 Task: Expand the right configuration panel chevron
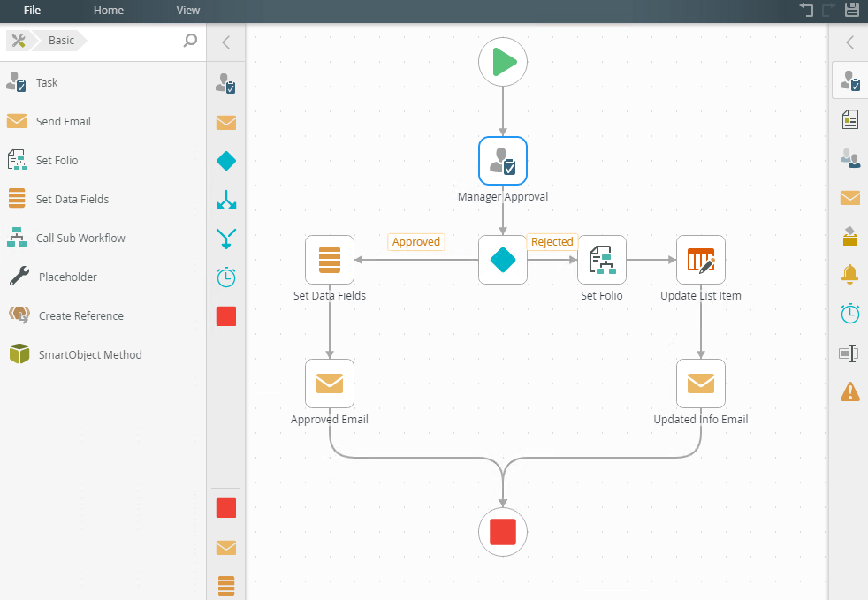(x=849, y=42)
